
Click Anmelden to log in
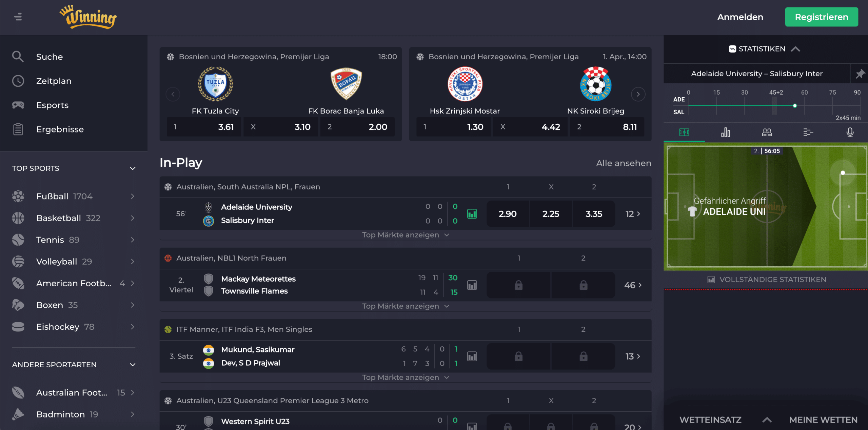click(740, 17)
